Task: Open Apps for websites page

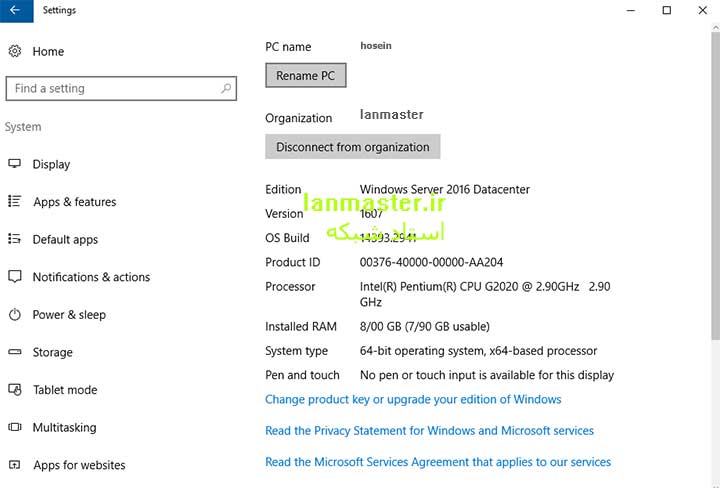Action: pos(79,465)
